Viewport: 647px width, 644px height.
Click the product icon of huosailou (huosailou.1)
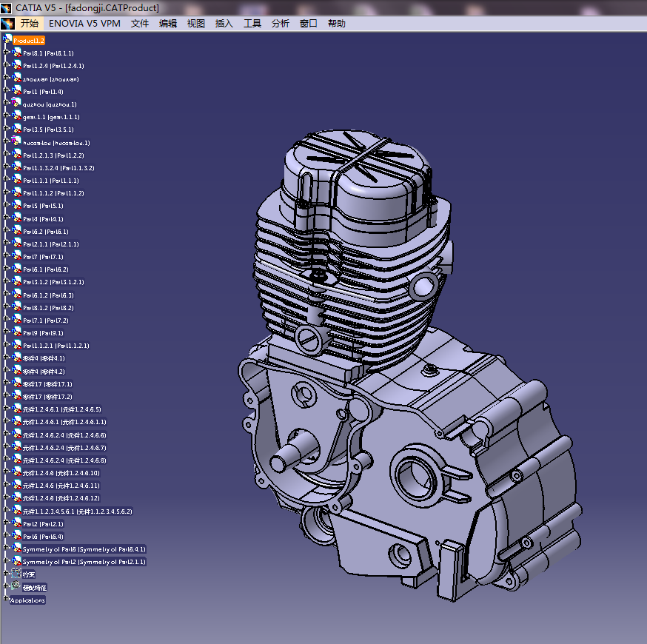click(x=16, y=141)
